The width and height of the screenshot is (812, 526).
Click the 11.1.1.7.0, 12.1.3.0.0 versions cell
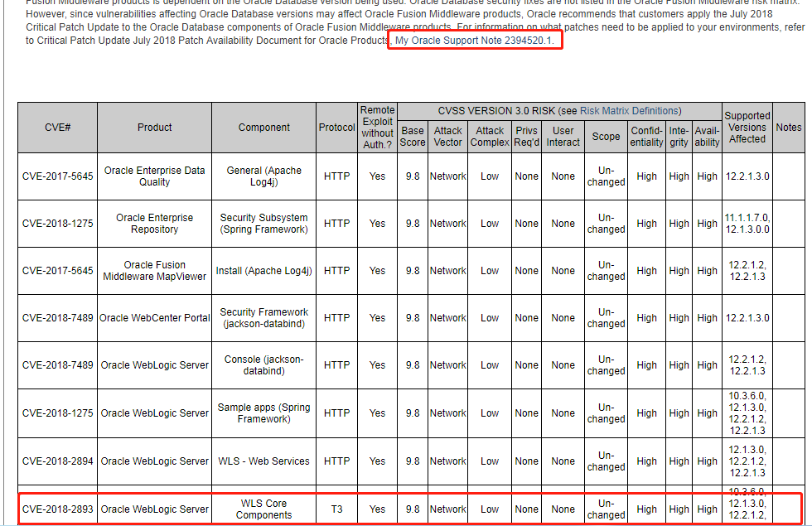[747, 224]
